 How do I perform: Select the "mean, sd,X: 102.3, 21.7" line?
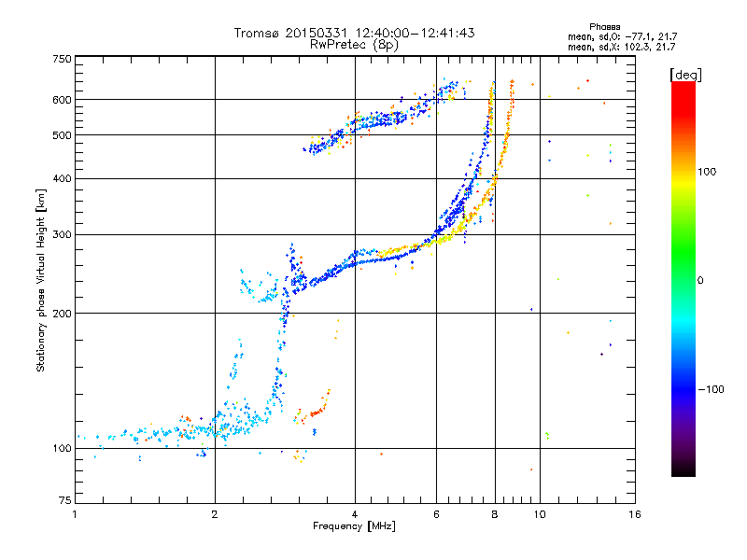621,47
